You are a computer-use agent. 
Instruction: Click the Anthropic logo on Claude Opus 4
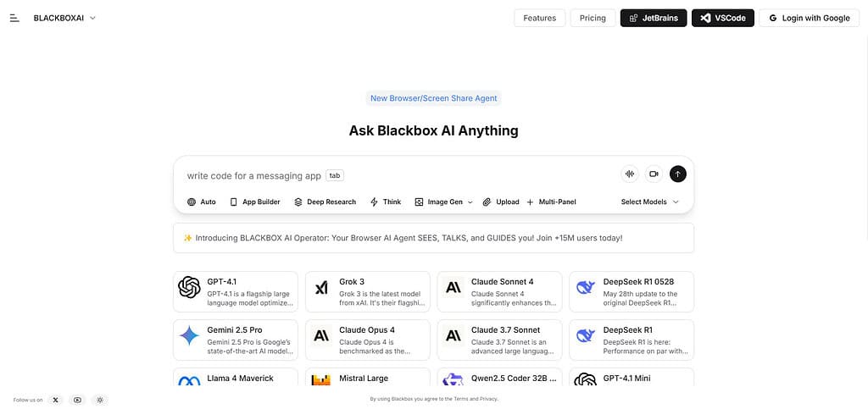pyautogui.click(x=321, y=335)
